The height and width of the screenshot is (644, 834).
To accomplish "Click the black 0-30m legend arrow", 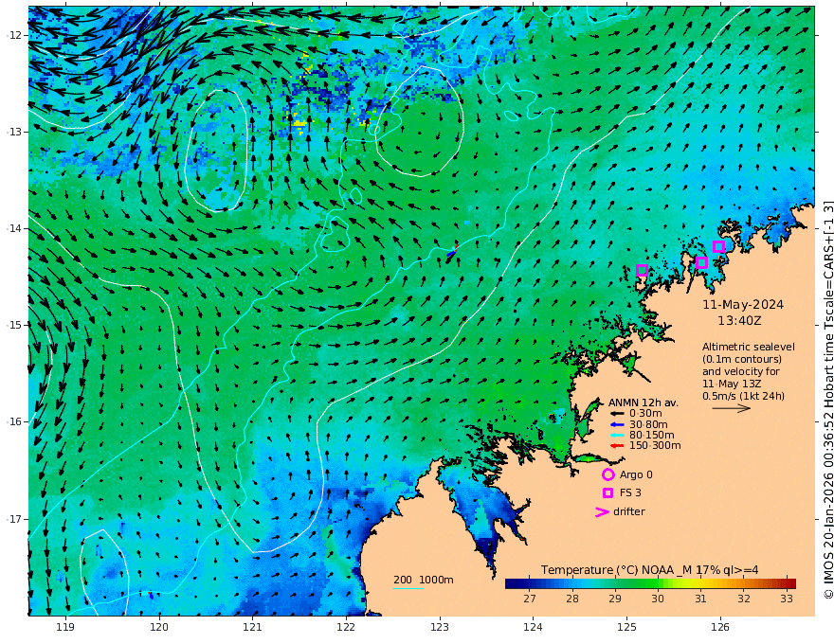I will (x=617, y=414).
